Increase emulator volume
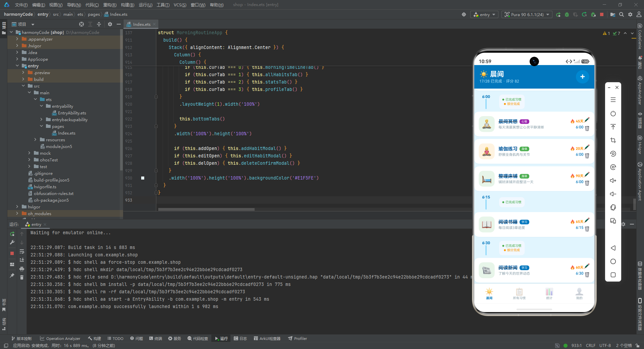Screen dimensions: 644x349 click(613, 181)
